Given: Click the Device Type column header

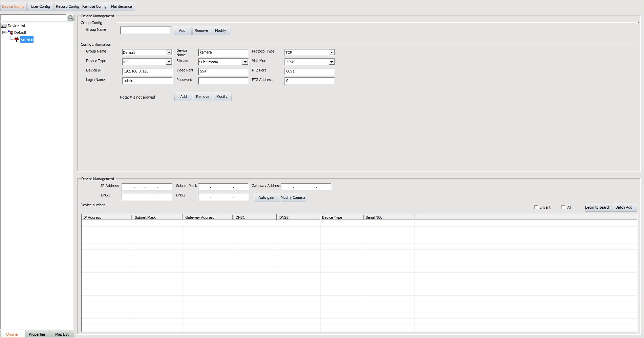Looking at the screenshot, I should tap(342, 217).
